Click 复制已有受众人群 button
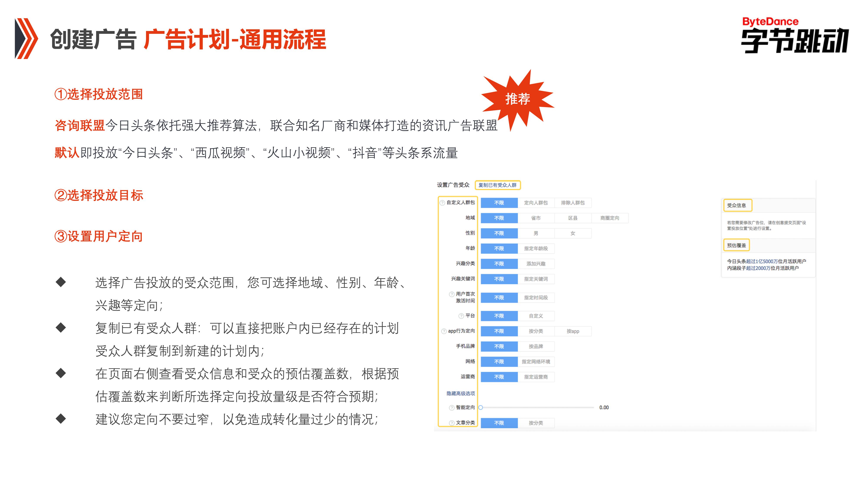Viewport: 868px width, 488px height. (497, 185)
